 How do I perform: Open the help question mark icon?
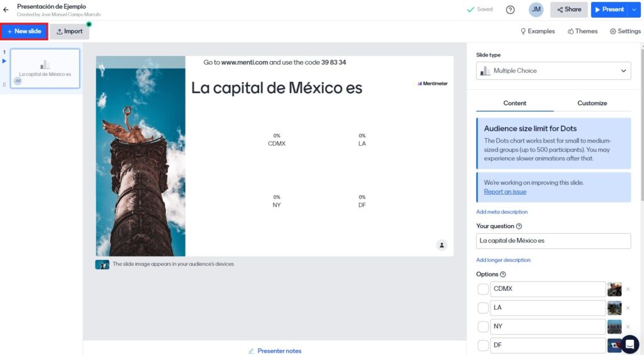(x=510, y=10)
